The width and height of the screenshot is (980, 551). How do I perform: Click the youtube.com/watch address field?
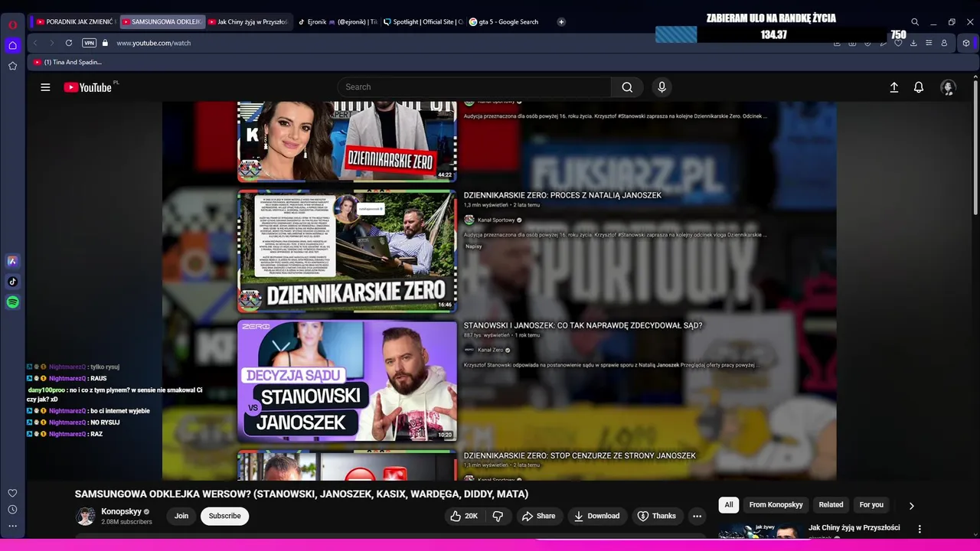coord(153,43)
